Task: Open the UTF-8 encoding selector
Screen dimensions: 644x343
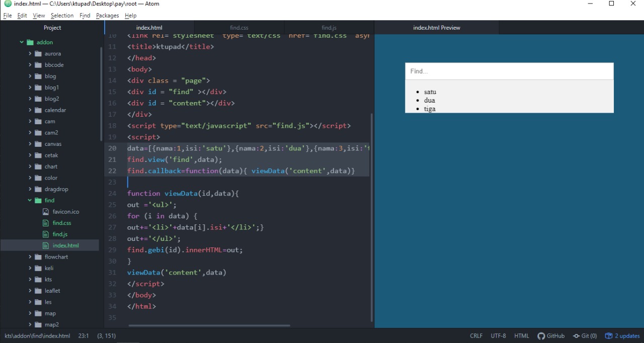Action: pos(498,335)
